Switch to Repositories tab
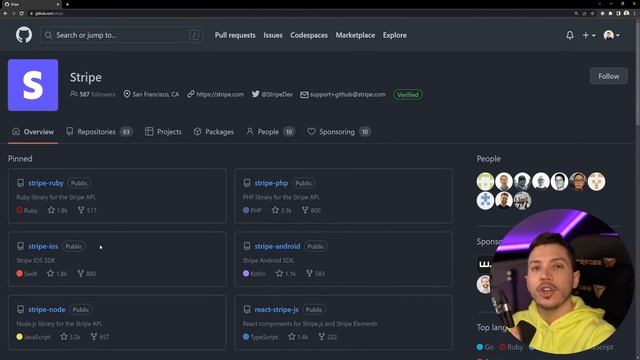Image resolution: width=640 pixels, height=360 pixels. tap(99, 131)
